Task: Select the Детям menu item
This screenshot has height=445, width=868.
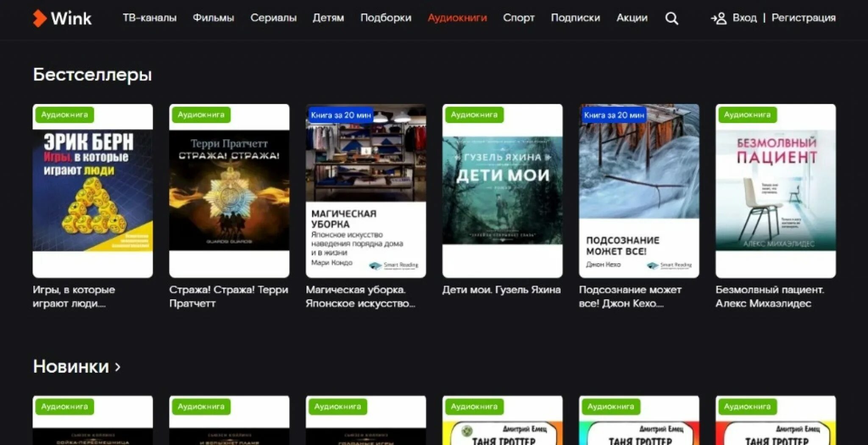Action: tap(328, 18)
